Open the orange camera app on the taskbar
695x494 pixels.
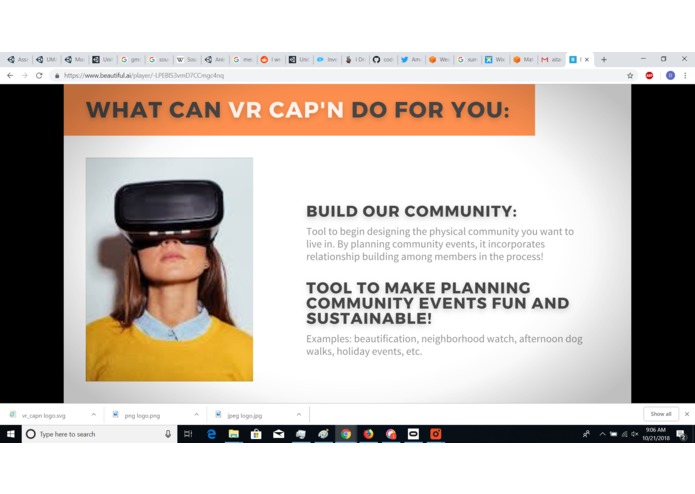435,434
